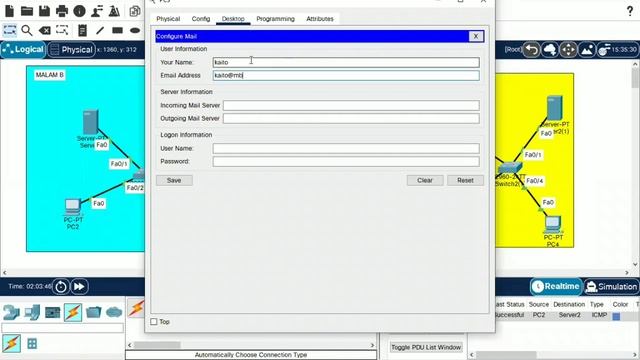The height and width of the screenshot is (360, 640).
Task: Choose the Resize Shape tool
Action: (62, 30)
